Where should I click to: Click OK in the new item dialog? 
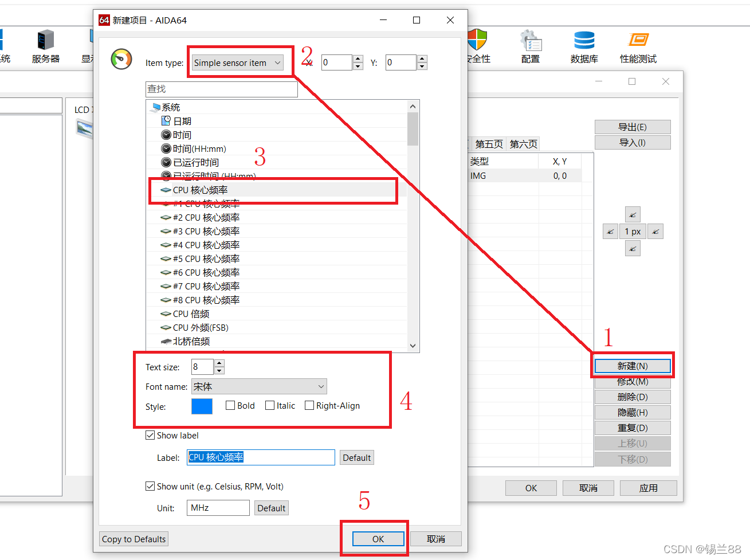tap(378, 539)
